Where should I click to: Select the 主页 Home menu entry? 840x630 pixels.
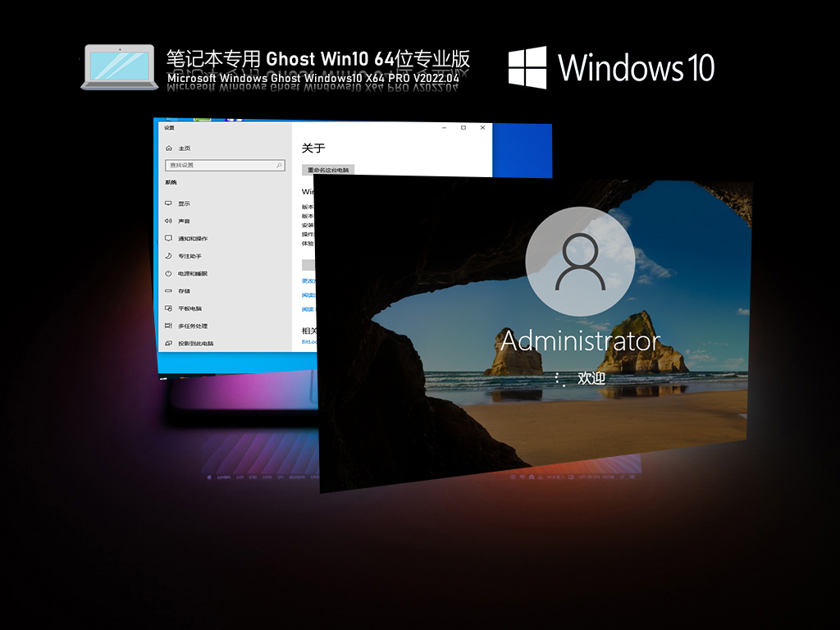pyautogui.click(x=184, y=148)
